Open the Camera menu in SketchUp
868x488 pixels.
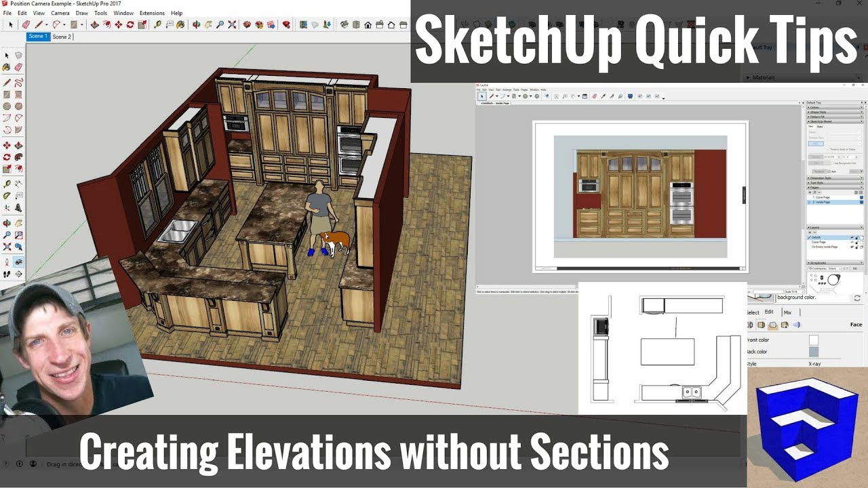tap(60, 13)
